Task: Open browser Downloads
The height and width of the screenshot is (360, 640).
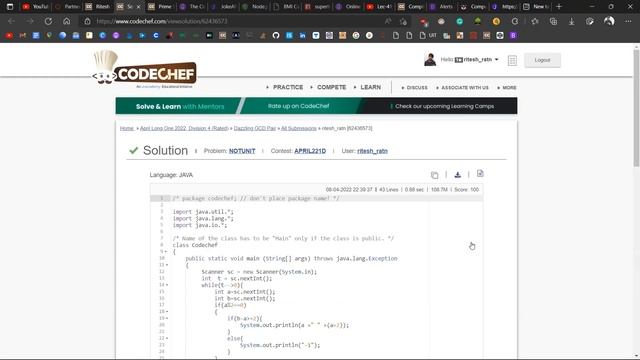Action: pos(571,21)
